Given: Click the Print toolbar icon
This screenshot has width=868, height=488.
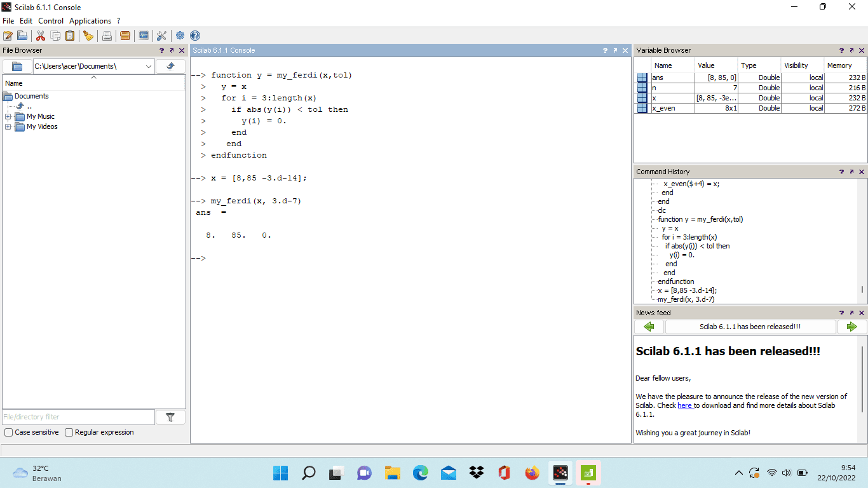Looking at the screenshot, I should click(107, 36).
